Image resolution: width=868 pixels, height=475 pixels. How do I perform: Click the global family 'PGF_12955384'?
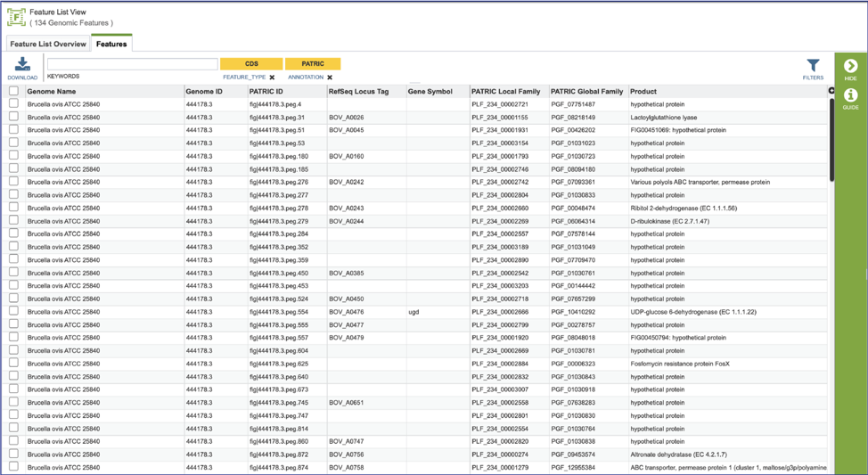coord(574,467)
